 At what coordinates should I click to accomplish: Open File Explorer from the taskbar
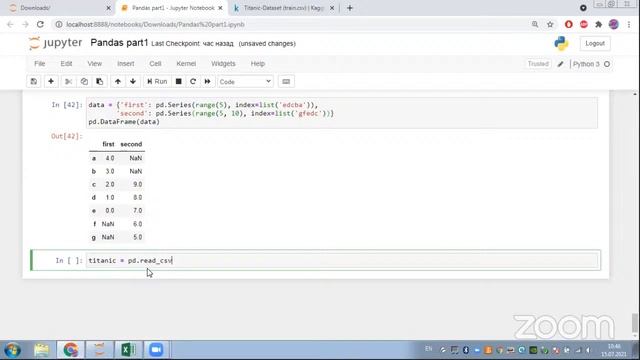[x=41, y=350]
